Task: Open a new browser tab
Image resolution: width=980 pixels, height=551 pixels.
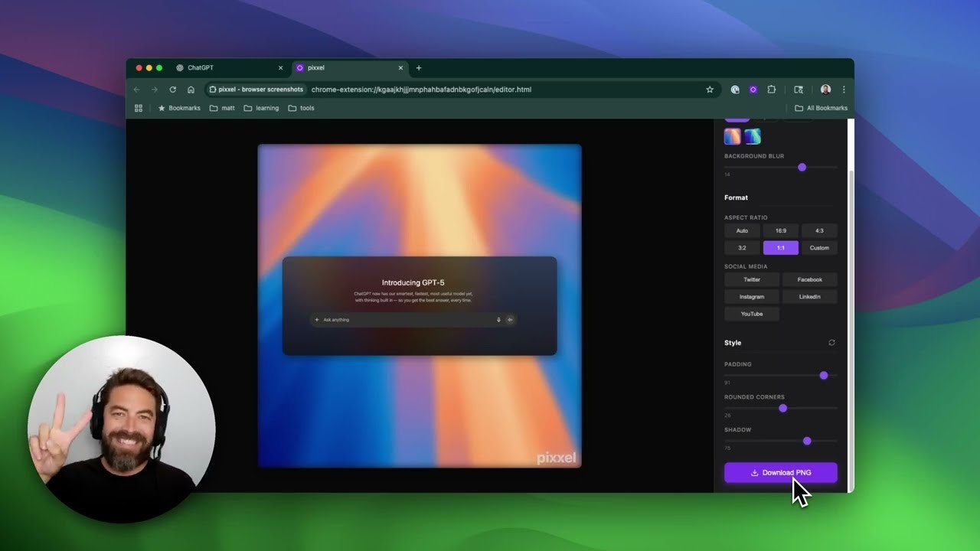Action: click(419, 68)
